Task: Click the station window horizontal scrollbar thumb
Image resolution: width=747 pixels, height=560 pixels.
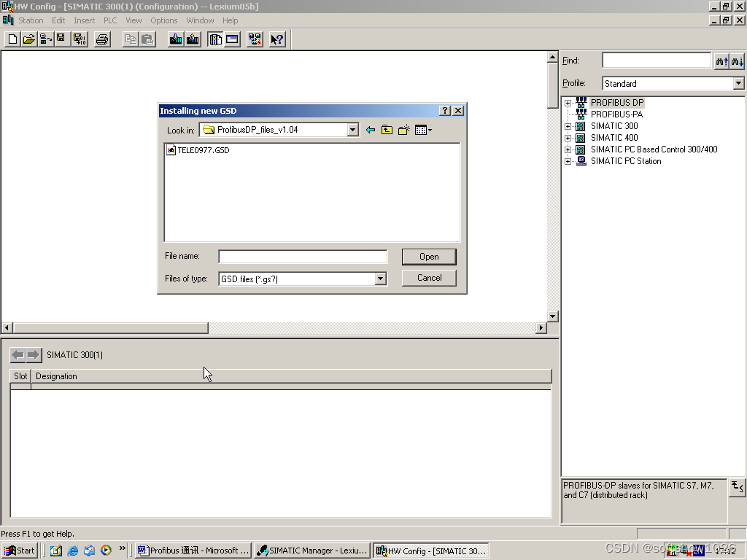Action: (x=111, y=328)
